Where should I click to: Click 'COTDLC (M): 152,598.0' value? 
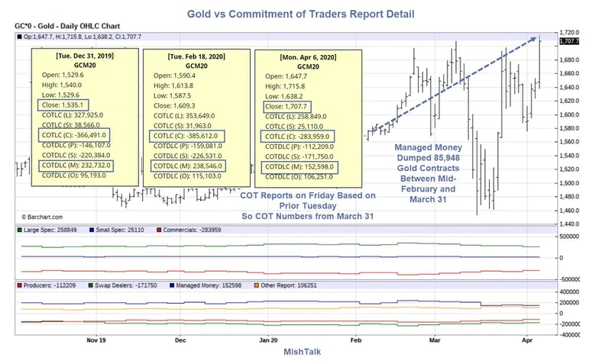(x=299, y=167)
